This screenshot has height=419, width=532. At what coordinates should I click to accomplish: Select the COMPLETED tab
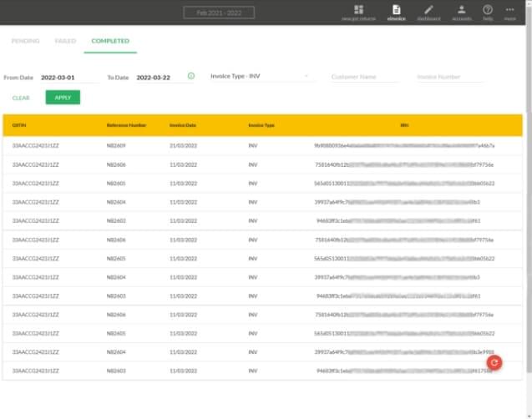[110, 41]
